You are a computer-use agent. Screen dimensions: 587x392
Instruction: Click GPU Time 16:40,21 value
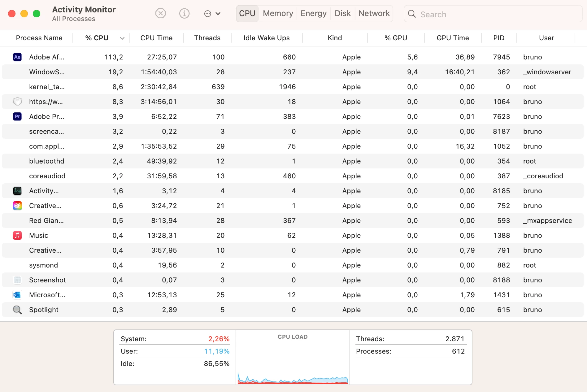tap(460, 72)
